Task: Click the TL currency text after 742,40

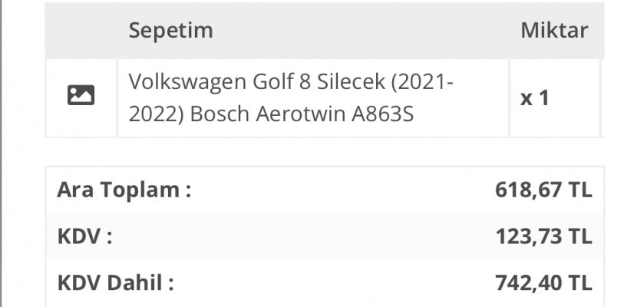Action: click(580, 282)
